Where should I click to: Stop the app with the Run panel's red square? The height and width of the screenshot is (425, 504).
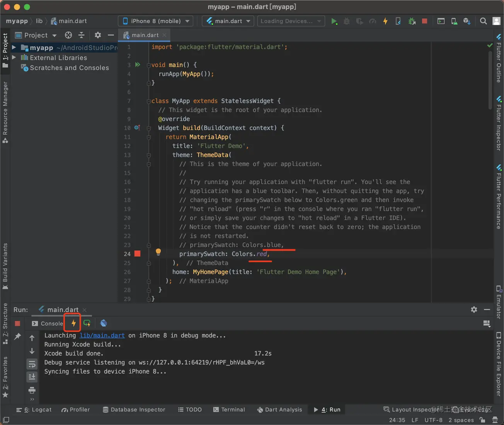click(17, 323)
